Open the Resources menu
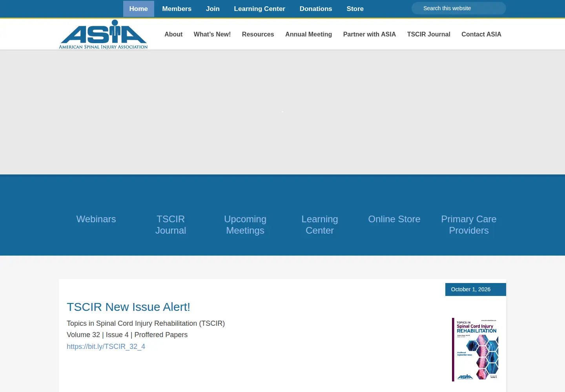Screen dimensions: 565x392 click(258, 34)
